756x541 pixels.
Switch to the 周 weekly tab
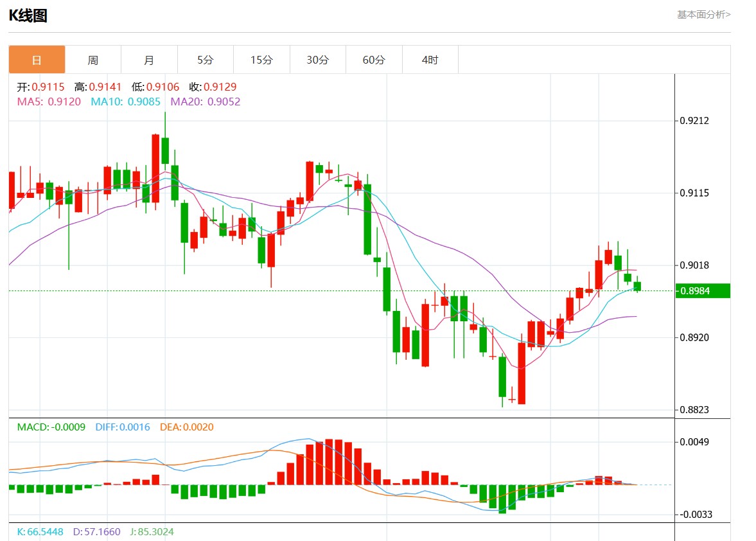[93, 60]
